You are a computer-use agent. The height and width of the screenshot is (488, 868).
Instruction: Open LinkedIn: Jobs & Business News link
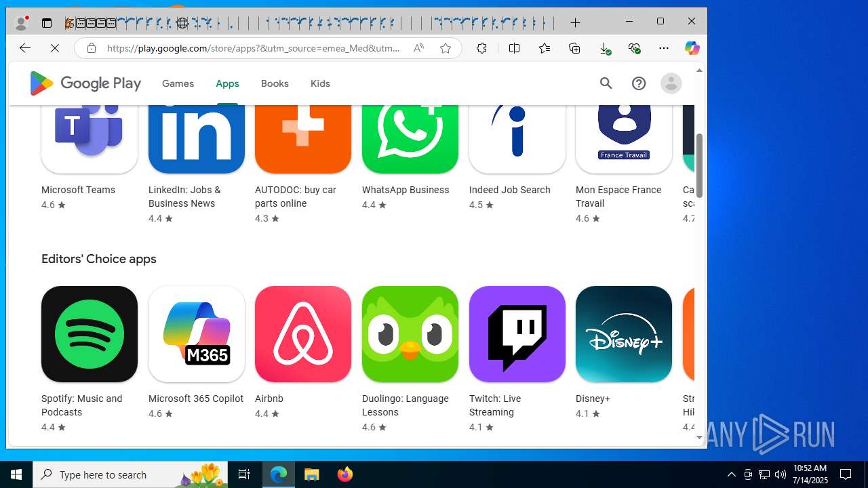[x=184, y=197]
